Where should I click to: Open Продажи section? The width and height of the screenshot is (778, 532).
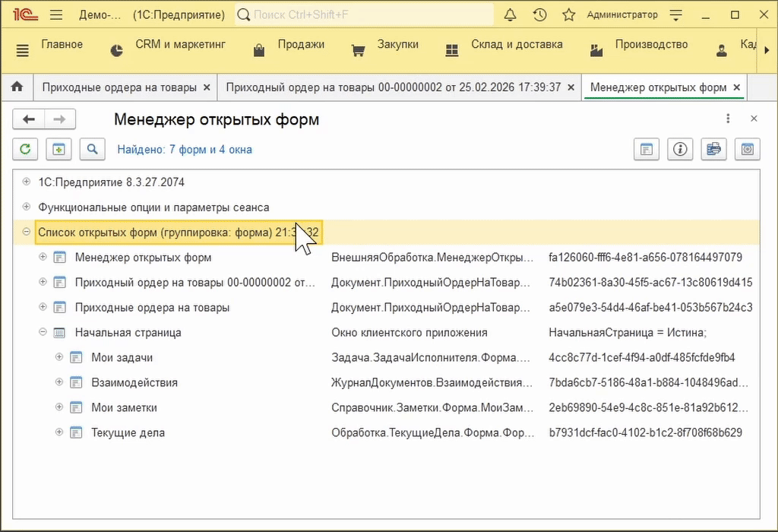pyautogui.click(x=301, y=44)
